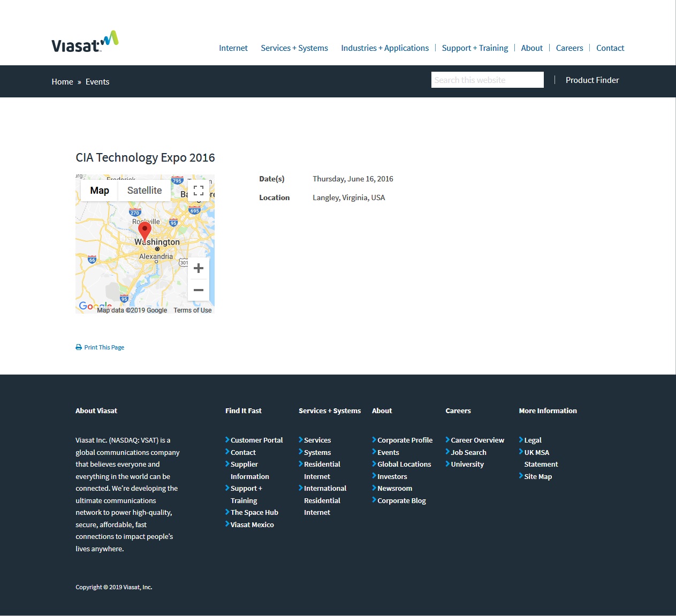Open Supplier Information footer link
This screenshot has height=616, width=676.
click(250, 470)
